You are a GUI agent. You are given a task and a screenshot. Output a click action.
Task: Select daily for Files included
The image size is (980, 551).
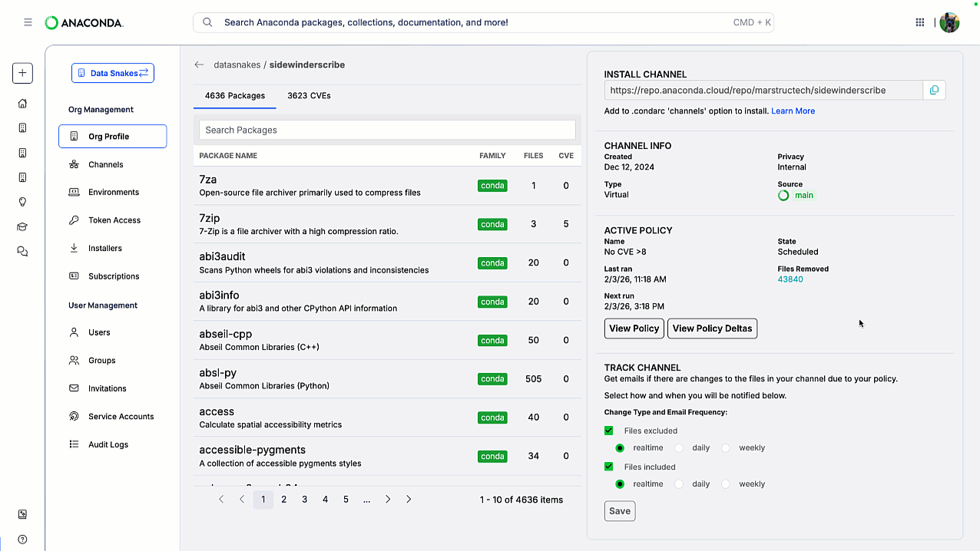coord(679,484)
